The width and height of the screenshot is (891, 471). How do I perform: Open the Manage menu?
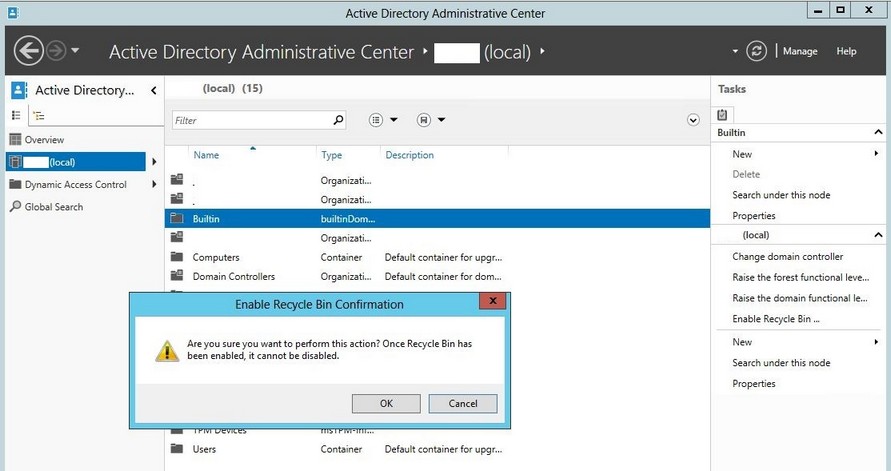[x=800, y=51]
